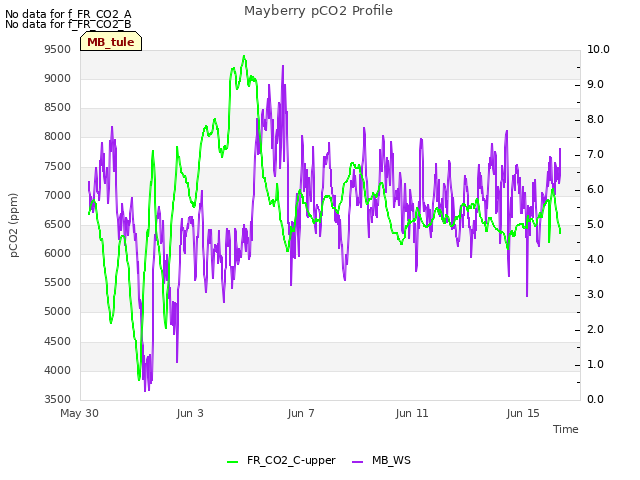Click the 3.0 right axis value
The height and width of the screenshot is (480, 640).
pos(595,295)
